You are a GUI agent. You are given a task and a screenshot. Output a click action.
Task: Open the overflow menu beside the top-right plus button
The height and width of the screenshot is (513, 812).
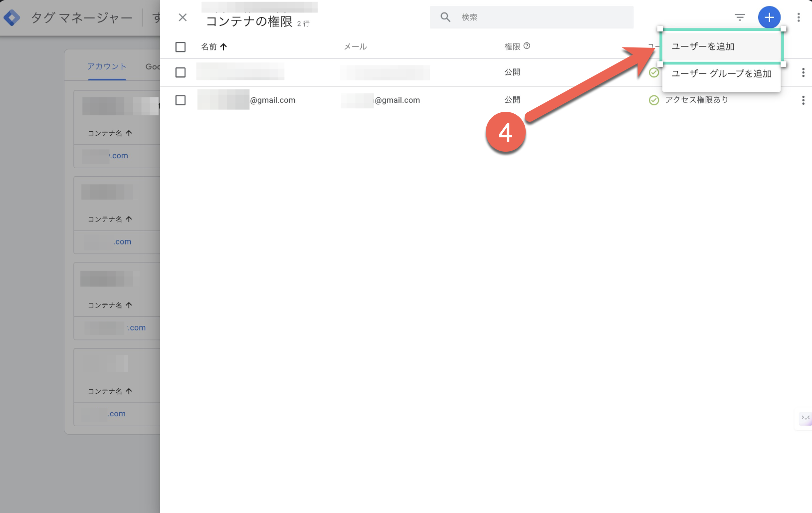tap(799, 17)
